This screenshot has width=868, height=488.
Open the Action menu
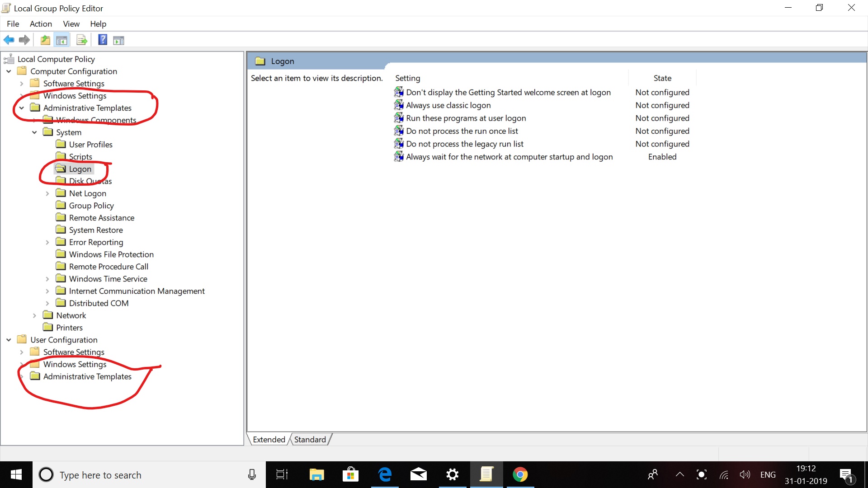click(x=41, y=24)
